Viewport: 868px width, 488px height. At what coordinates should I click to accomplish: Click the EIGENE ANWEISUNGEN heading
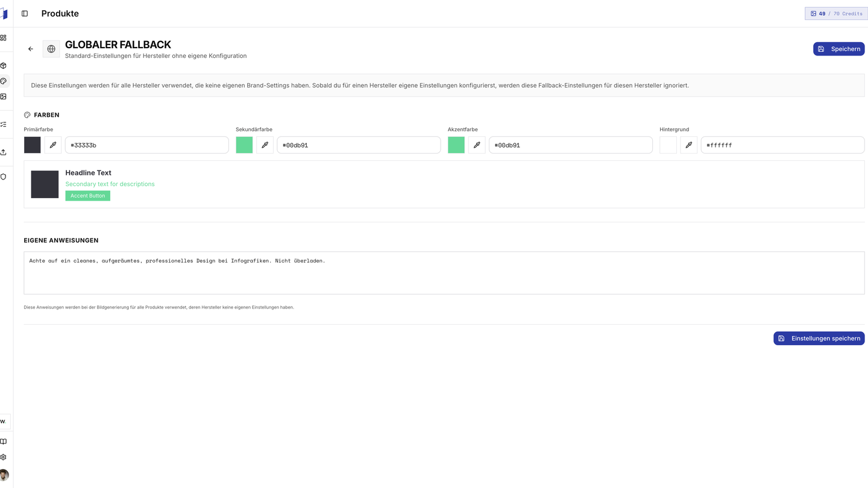pos(61,240)
